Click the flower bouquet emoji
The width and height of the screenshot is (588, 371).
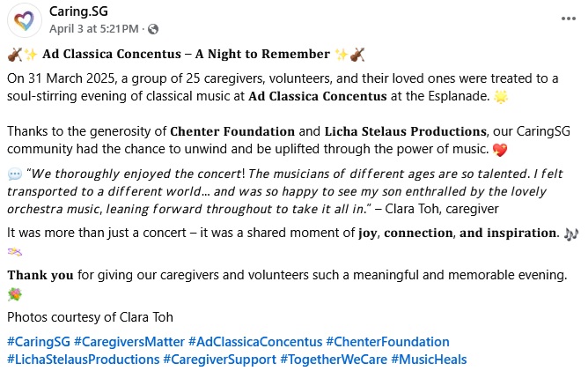pos(14,293)
